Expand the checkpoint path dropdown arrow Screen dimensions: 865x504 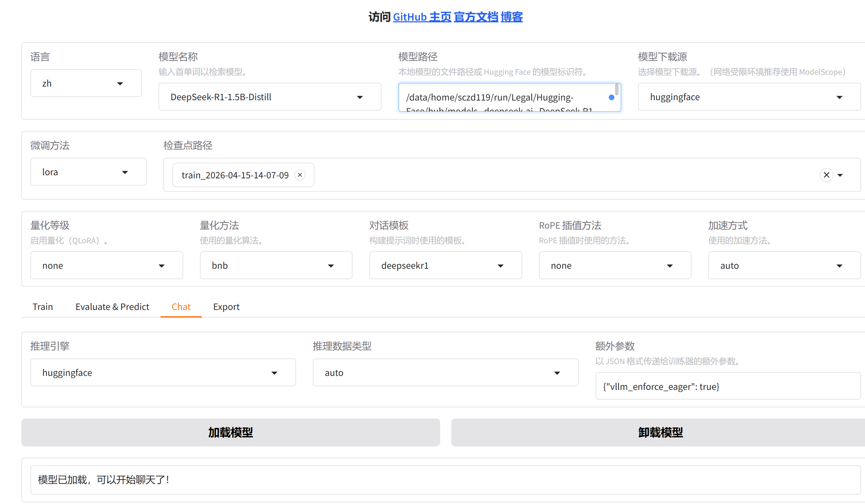point(841,175)
